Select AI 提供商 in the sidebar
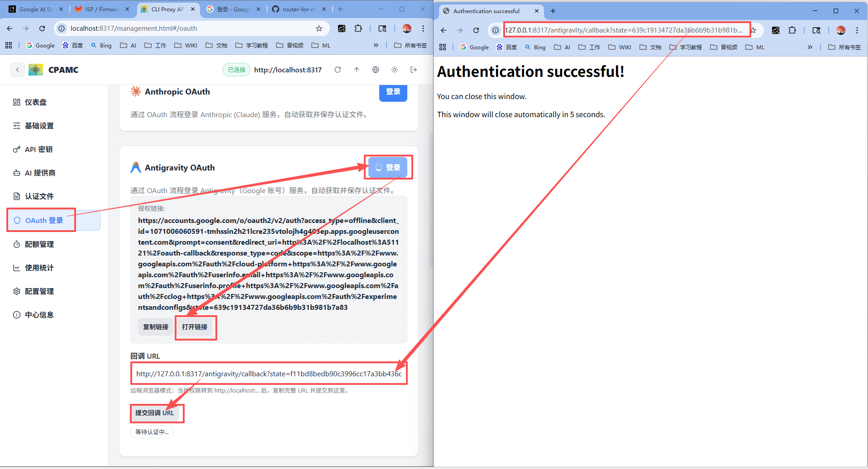This screenshot has height=469, width=868. [x=40, y=173]
